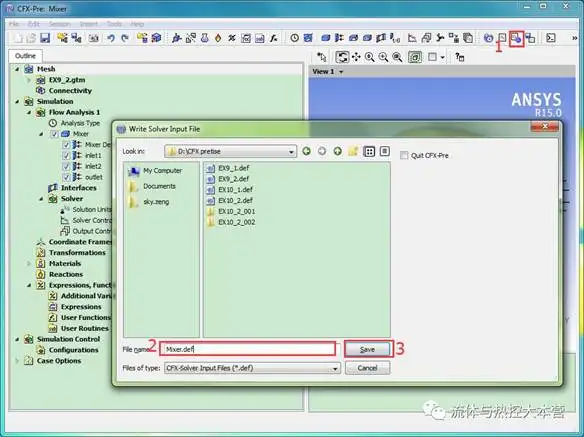Click the Undo arrow in toolbar
The image size is (584, 437).
tap(111, 38)
